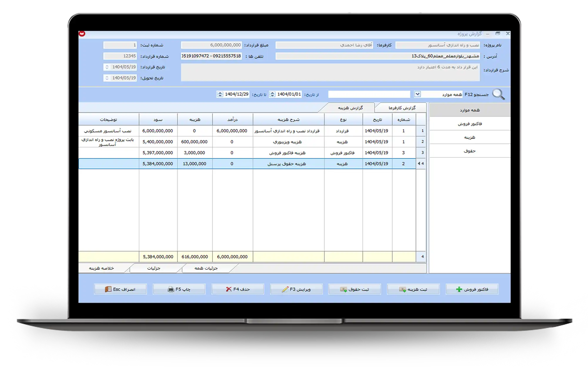Switch to the expense report tab
Viewport: 588px width, 367px height.
click(350, 108)
